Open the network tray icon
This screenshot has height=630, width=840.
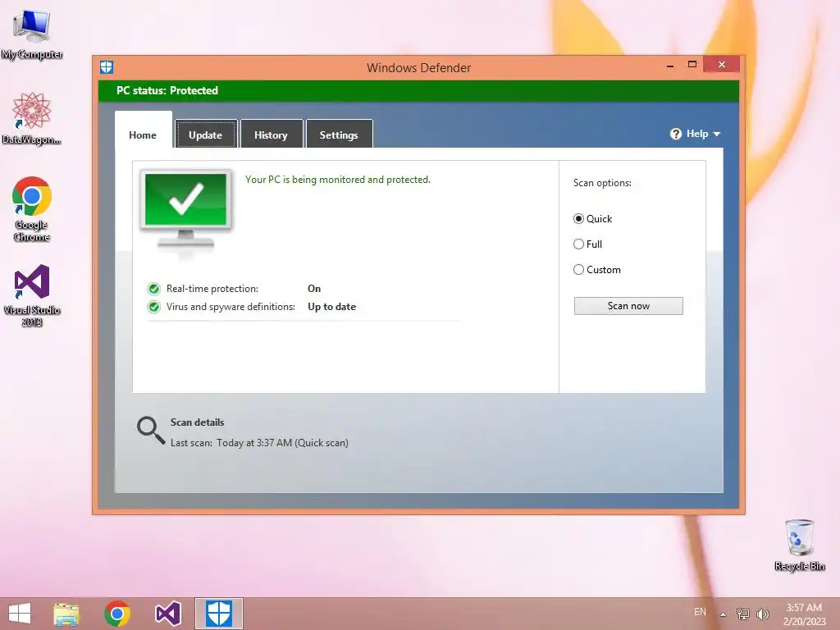(x=743, y=614)
